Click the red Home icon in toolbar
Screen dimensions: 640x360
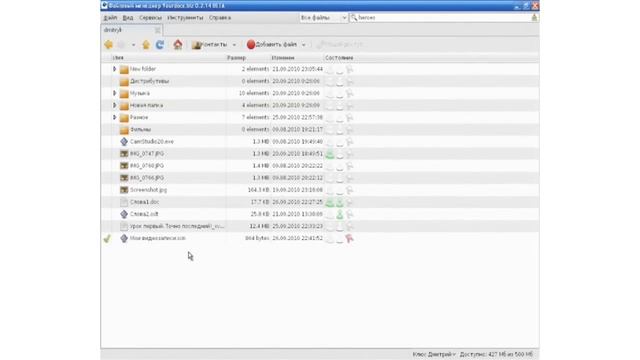[178, 44]
